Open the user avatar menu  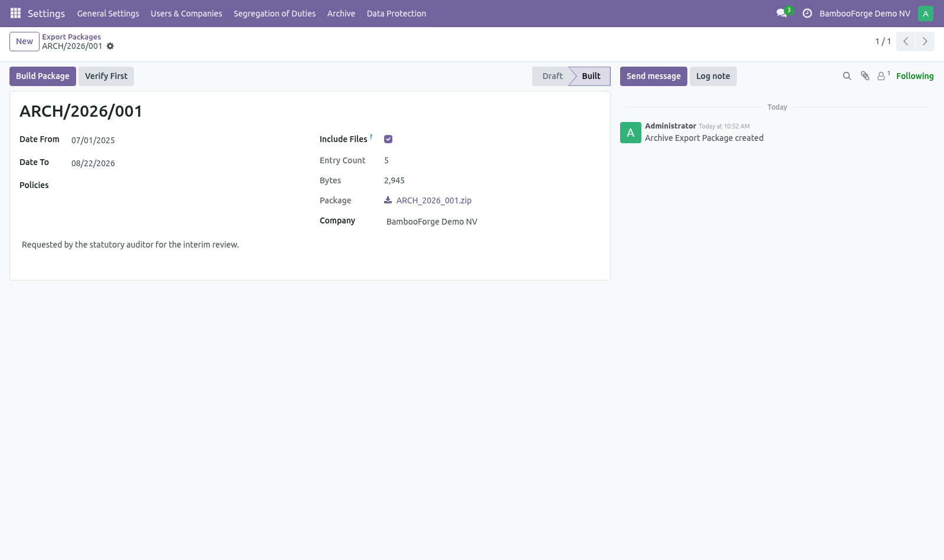point(926,13)
